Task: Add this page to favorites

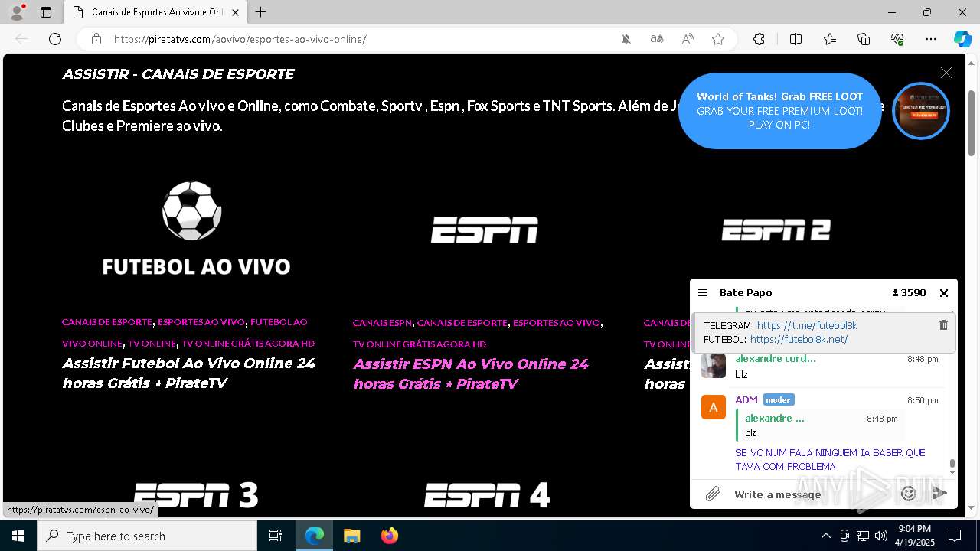Action: click(x=718, y=39)
